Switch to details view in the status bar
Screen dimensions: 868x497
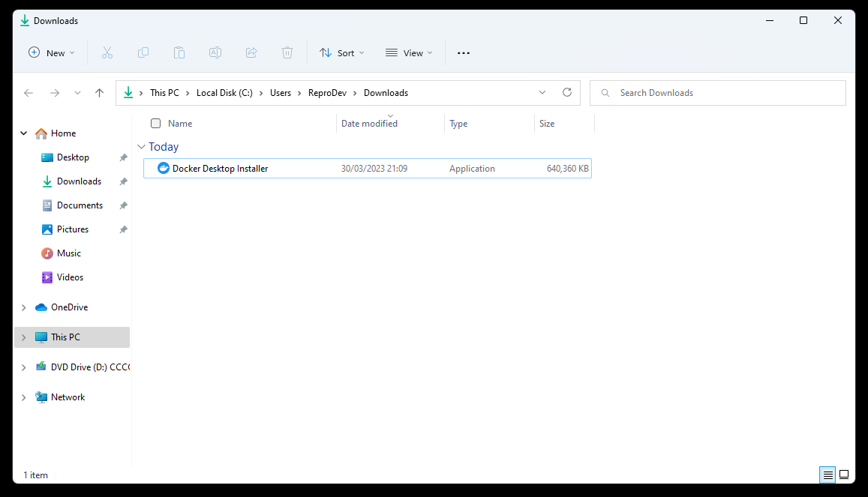[827, 475]
